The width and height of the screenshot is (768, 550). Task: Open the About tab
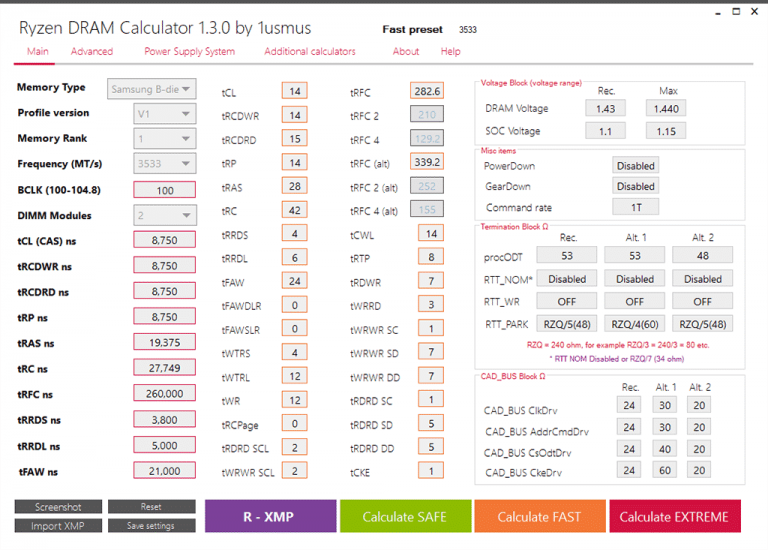(x=406, y=51)
